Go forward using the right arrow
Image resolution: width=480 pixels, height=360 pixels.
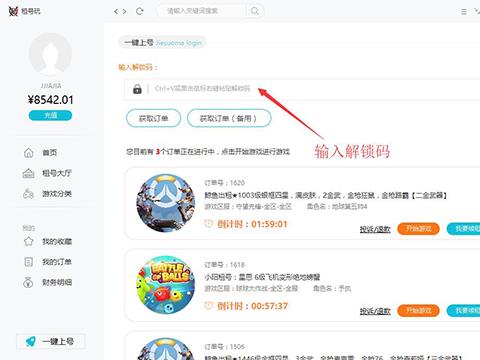124,11
